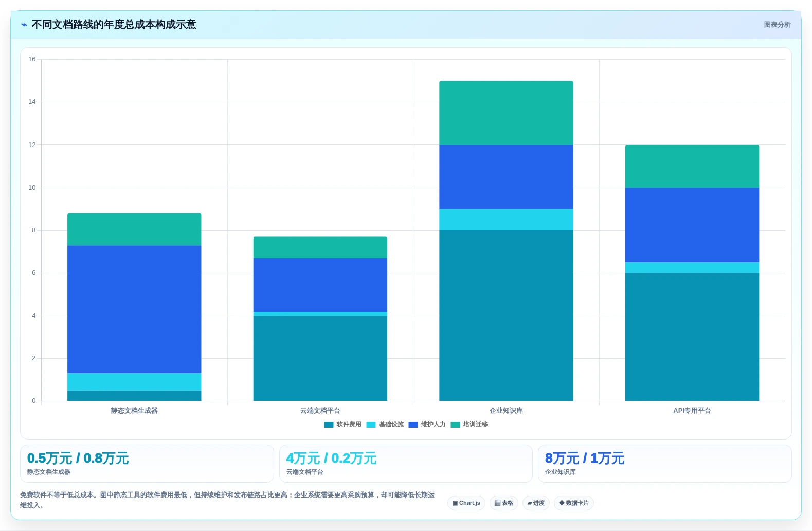Click 企业知识库 software fee bar segment
The height and width of the screenshot is (531, 812).
click(x=506, y=316)
